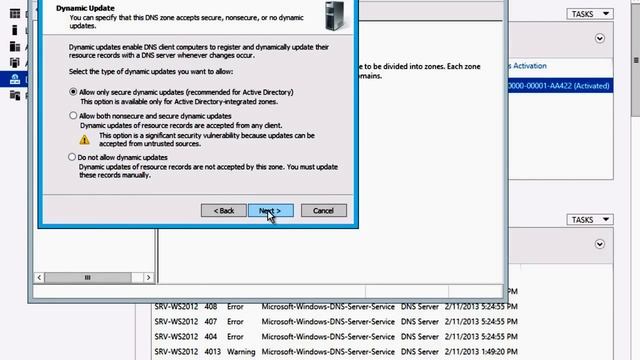Click the Activation column header text
This screenshot has height=360, width=640.
tap(530, 66)
